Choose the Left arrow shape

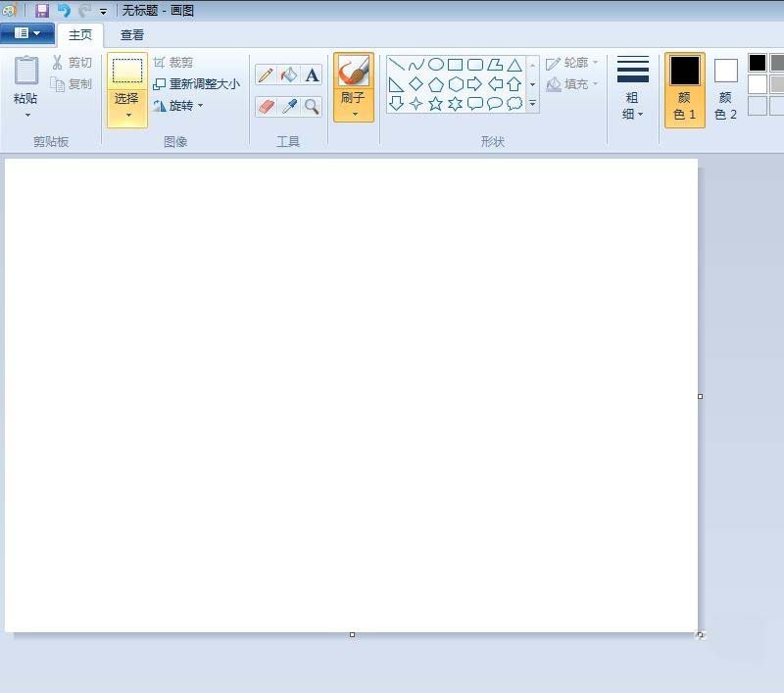click(x=495, y=84)
